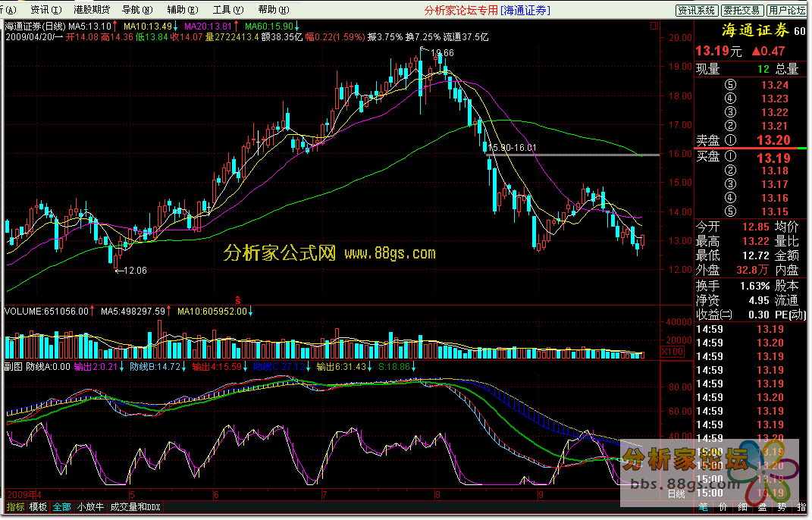Open the 港股期货 menu

[x=92, y=10]
